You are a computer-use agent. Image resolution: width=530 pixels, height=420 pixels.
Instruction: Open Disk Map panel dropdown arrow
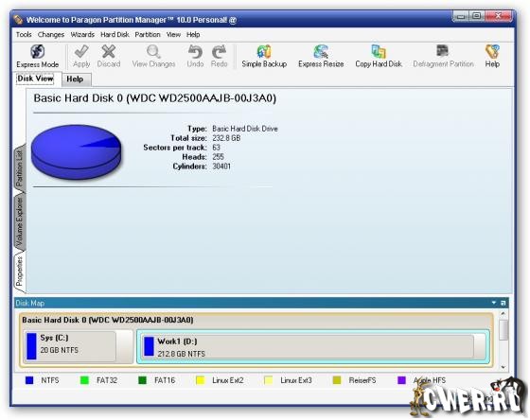tap(494, 303)
